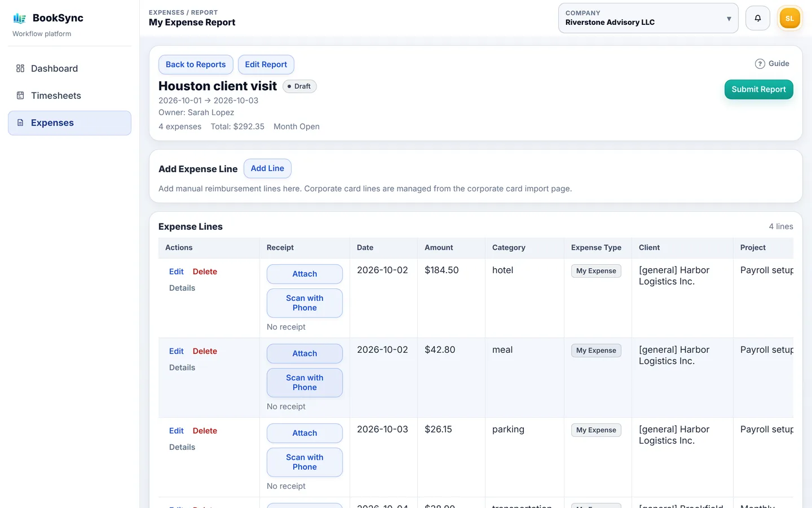Open Riverstone Advisory LLC company selector
Viewport: 812px width, 508px height.
648,18
